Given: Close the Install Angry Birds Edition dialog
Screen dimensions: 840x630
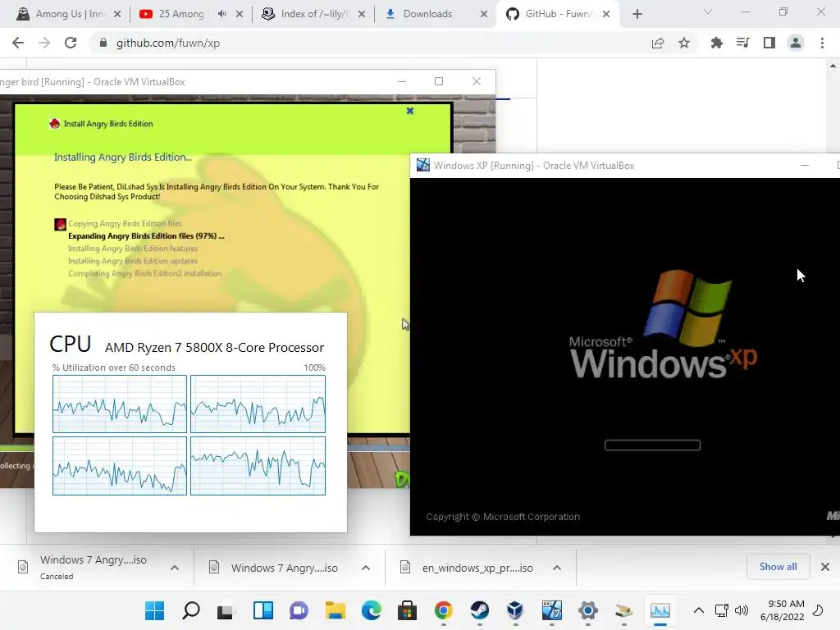Looking at the screenshot, I should click(410, 111).
